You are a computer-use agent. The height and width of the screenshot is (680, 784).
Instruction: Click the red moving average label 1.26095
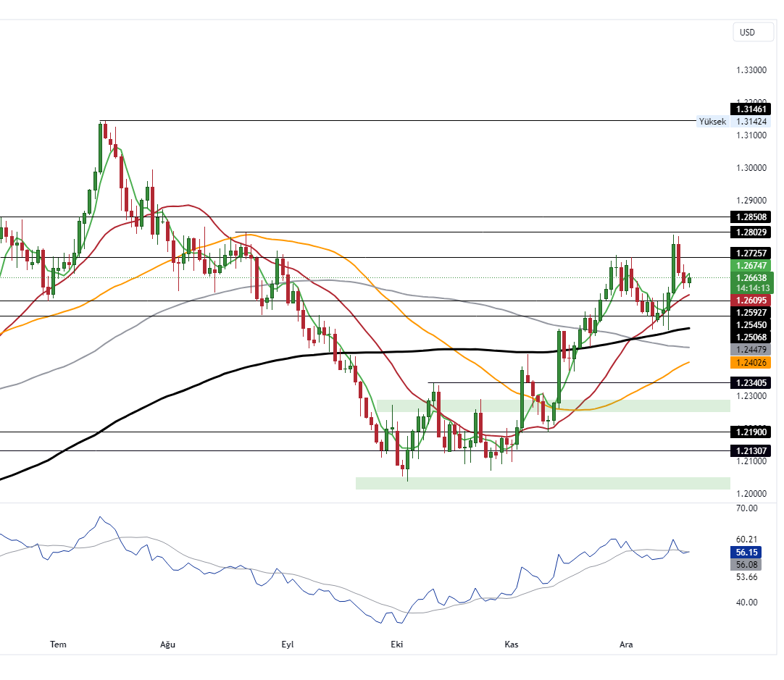pyautogui.click(x=750, y=300)
